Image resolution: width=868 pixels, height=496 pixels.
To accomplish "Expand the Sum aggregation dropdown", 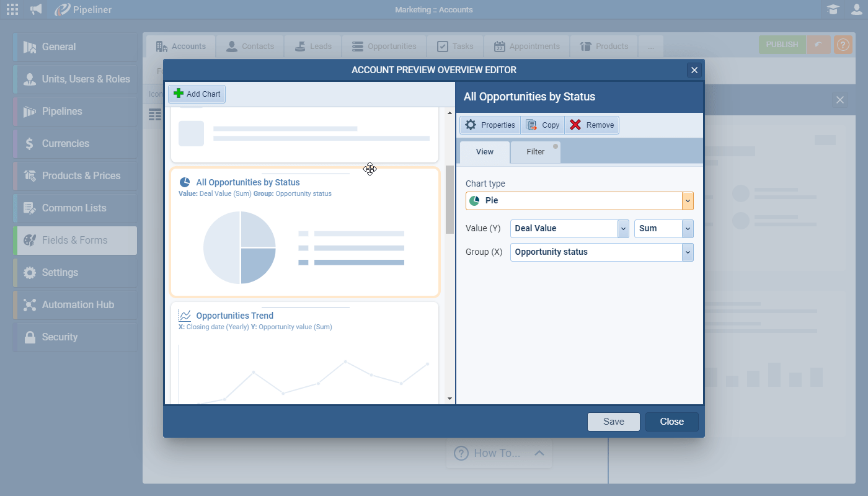I will pyautogui.click(x=687, y=229).
